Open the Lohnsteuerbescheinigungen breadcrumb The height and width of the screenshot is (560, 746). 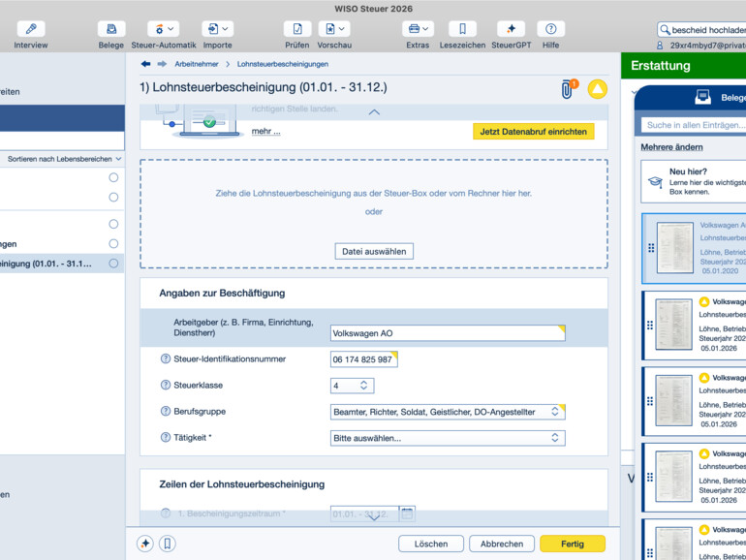(283, 64)
